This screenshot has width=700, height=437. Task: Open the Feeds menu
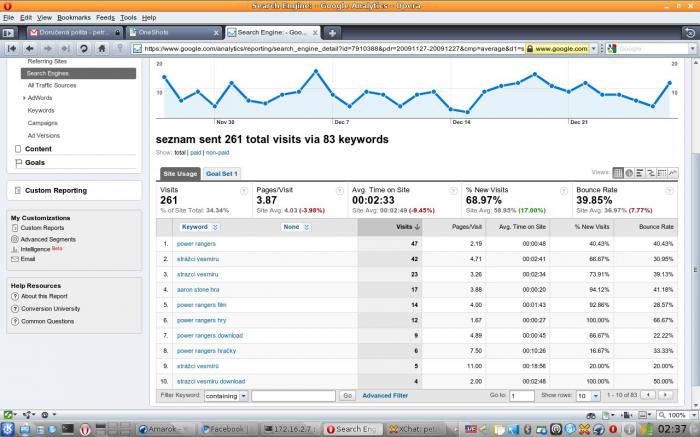coord(105,17)
